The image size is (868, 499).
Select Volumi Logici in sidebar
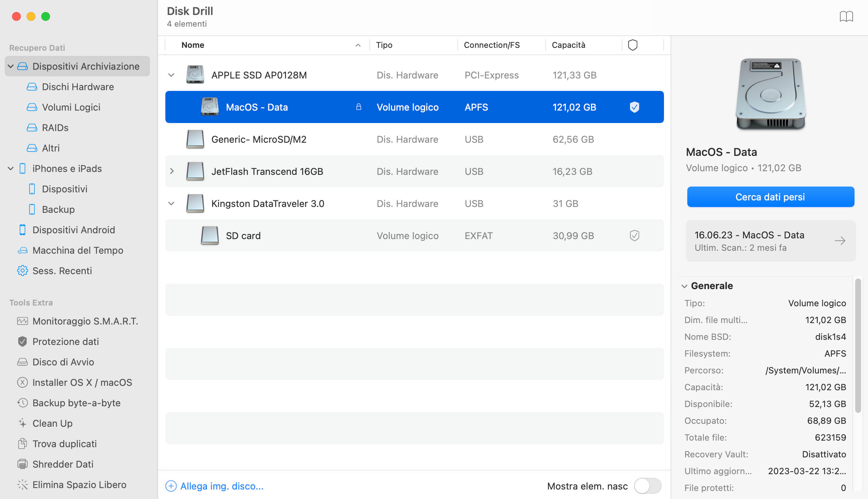[71, 107]
